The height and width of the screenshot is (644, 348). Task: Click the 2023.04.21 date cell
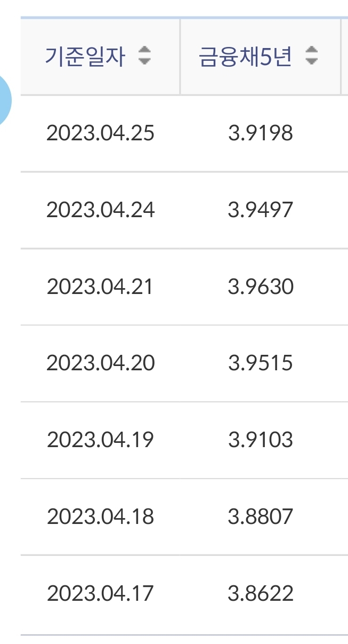coord(100,287)
